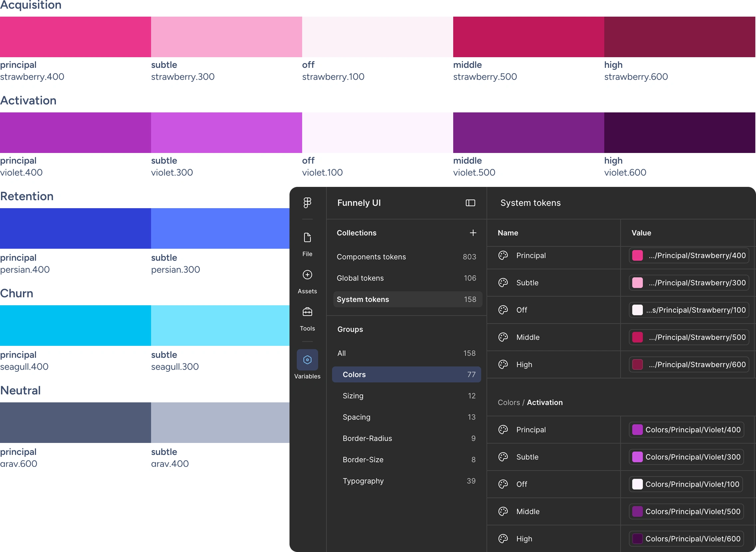Toggle the sidebar panel next to Funnely UI
Screen dimensions: 756x552
(471, 203)
